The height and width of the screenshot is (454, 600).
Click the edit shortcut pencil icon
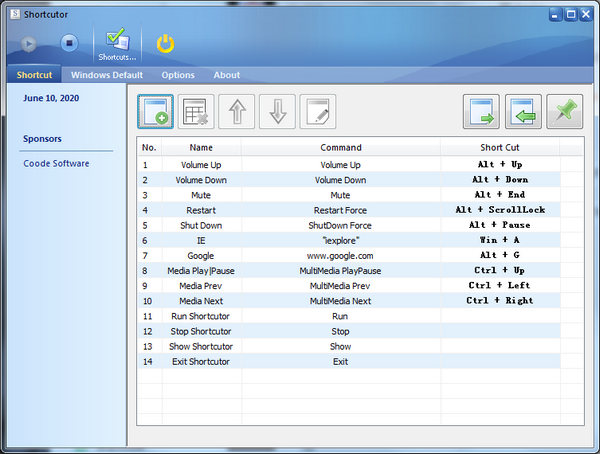pyautogui.click(x=317, y=112)
